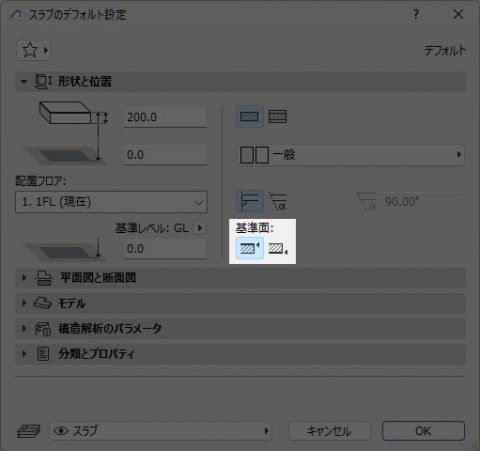
Task: Open help with the question mark
Action: 416,14
